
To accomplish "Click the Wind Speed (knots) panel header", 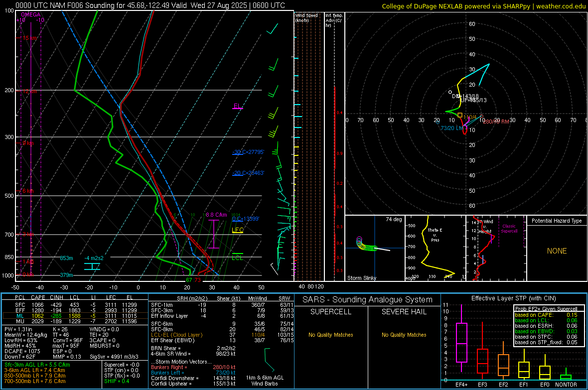I will 306,17.
